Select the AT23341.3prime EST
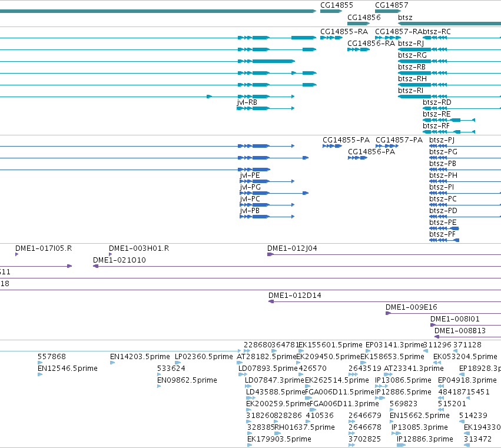 413,369
